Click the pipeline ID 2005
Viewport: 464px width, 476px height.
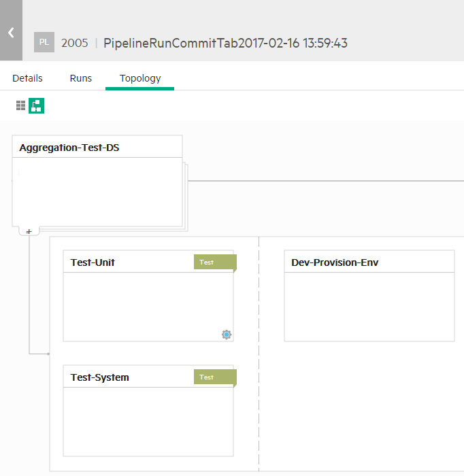click(x=75, y=43)
